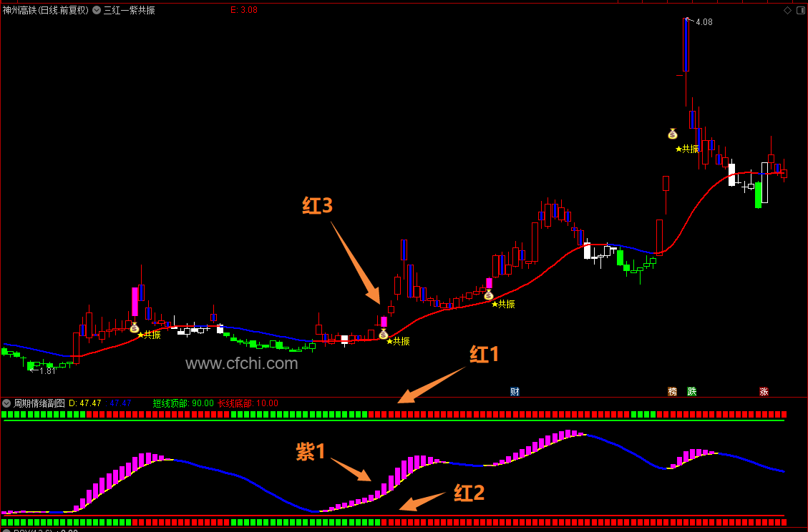This screenshot has height=532, width=808.
Task: Click the money bag icon near the 4.08 peak
Action: point(673,134)
